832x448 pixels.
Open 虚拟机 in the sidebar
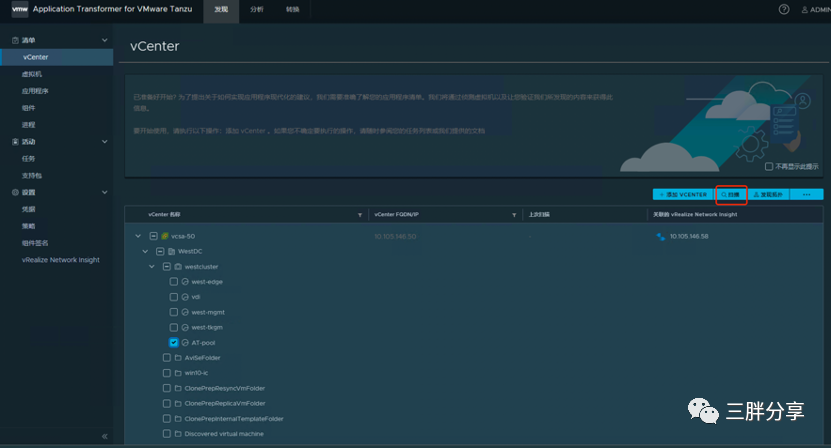tap(32, 74)
